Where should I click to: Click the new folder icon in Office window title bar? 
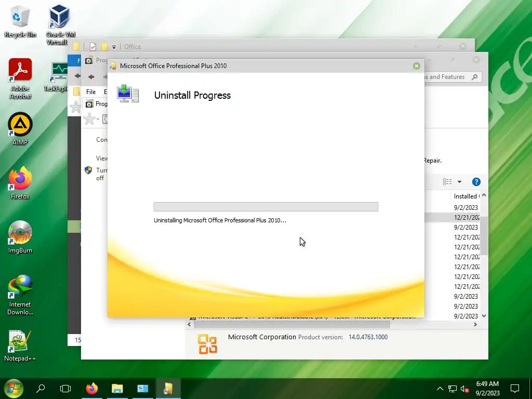104,46
